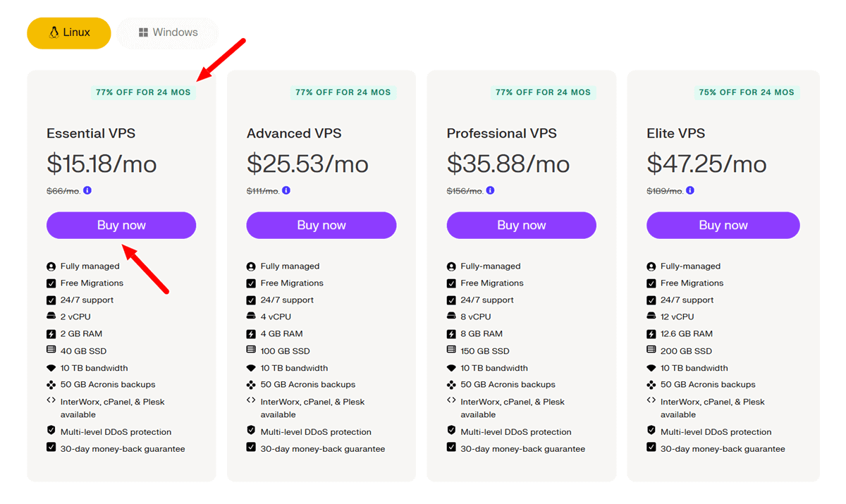Click the SSD storage icon under Professional VPS
Image resolution: width=846 pixels, height=504 pixels.
[451, 350]
